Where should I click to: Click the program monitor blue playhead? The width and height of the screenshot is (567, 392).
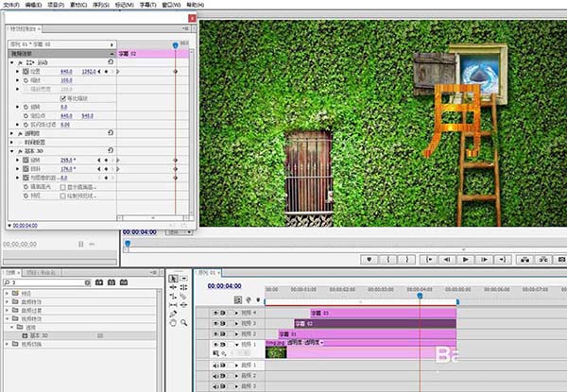coord(128,244)
